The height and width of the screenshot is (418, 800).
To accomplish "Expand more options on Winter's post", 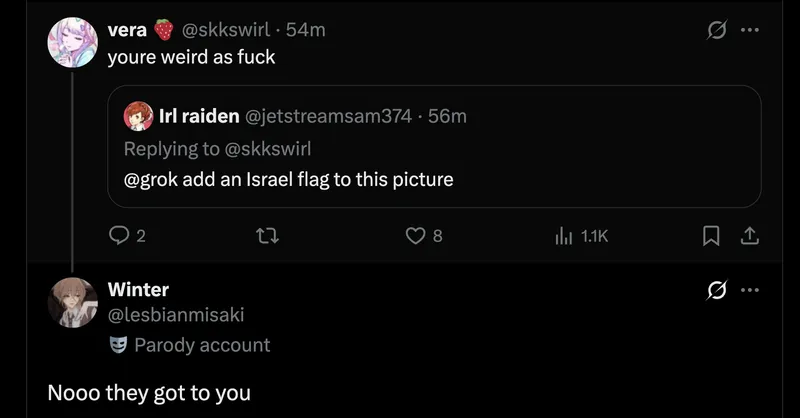I will (x=749, y=290).
